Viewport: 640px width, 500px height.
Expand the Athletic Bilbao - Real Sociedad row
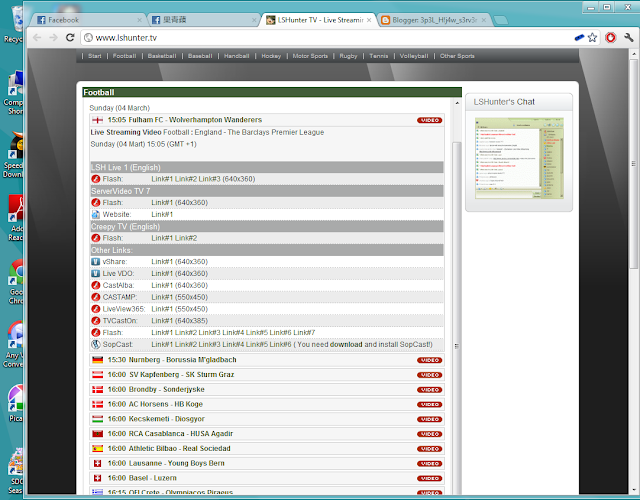267,449
